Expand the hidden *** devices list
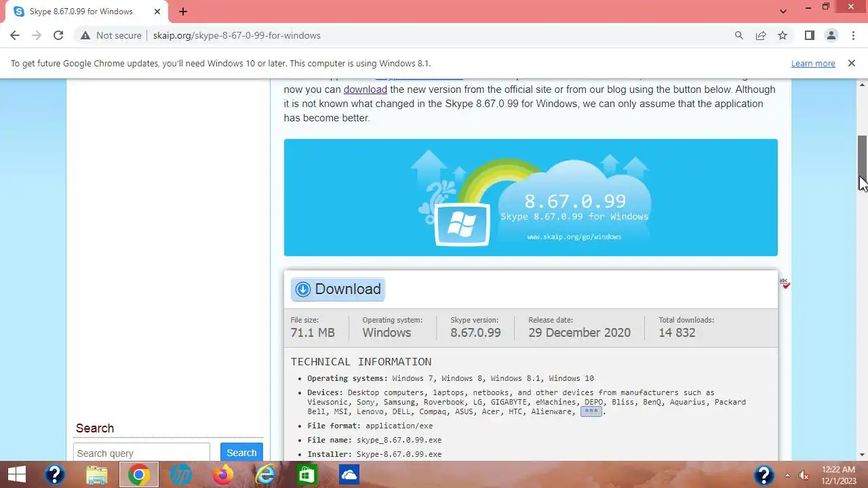 591,411
